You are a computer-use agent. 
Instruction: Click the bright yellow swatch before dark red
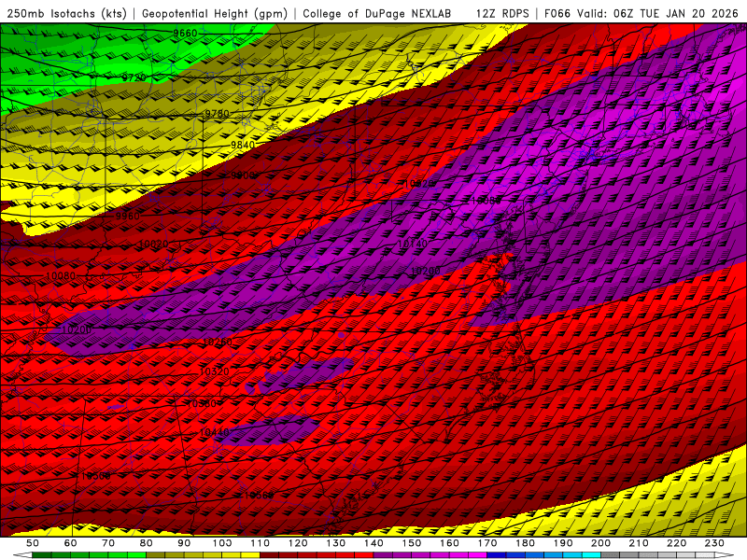[x=250, y=555]
